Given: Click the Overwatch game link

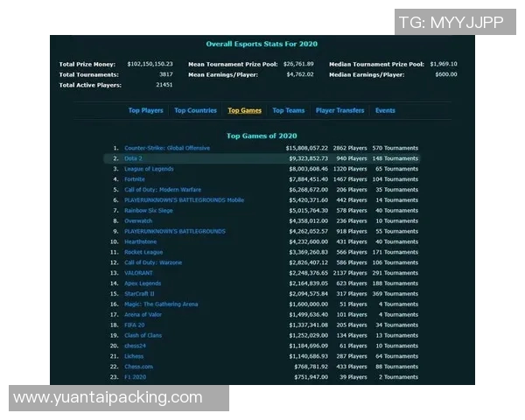Looking at the screenshot, I should click(138, 221).
